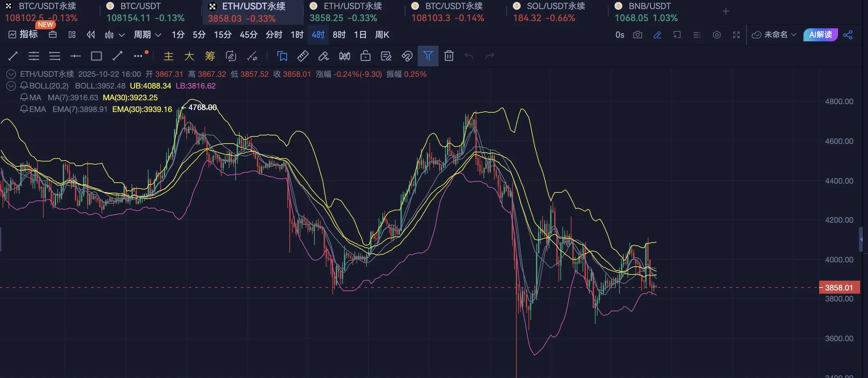This screenshot has width=868, height=378.
Task: Expand the candlestick chart type dropdown
Action: (x=122, y=35)
